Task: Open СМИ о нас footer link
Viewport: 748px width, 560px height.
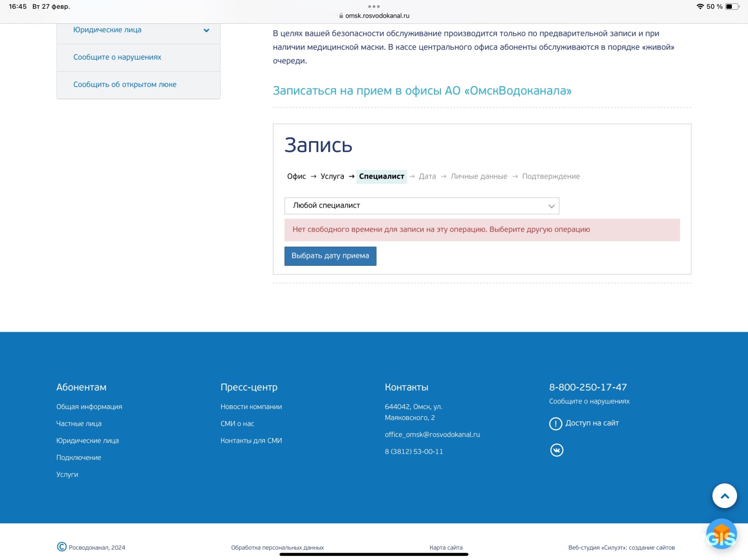Action: pyautogui.click(x=237, y=424)
